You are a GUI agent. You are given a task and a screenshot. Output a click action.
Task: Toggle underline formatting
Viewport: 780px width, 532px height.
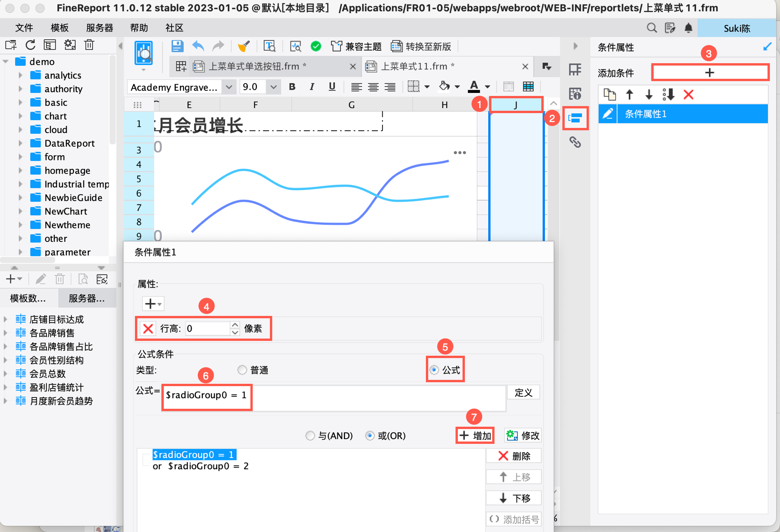(x=332, y=87)
